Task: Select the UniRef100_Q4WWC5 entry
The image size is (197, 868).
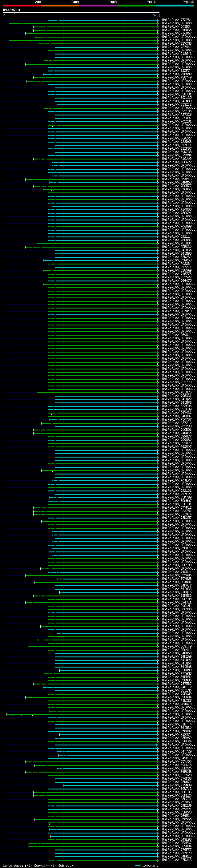Action: (177, 433)
